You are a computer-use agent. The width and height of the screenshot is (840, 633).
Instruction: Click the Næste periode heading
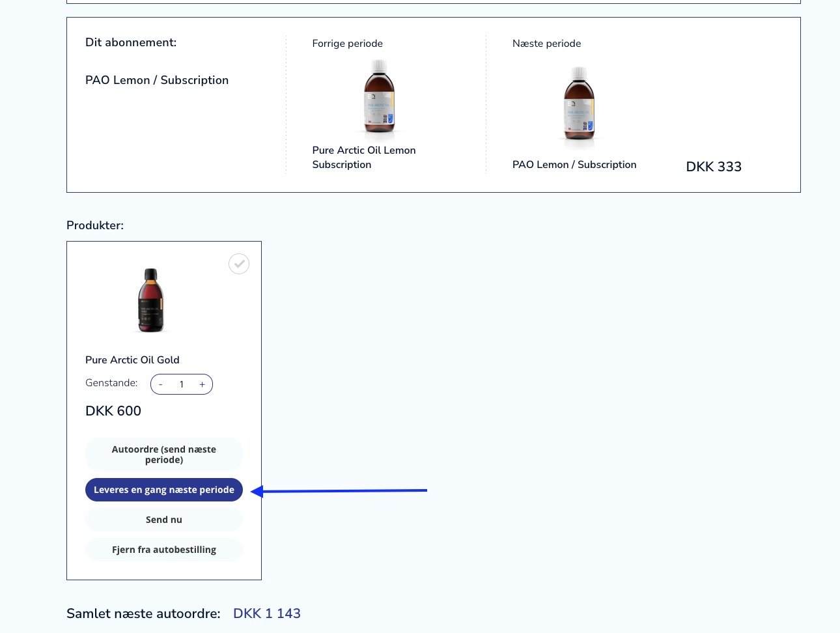547,44
